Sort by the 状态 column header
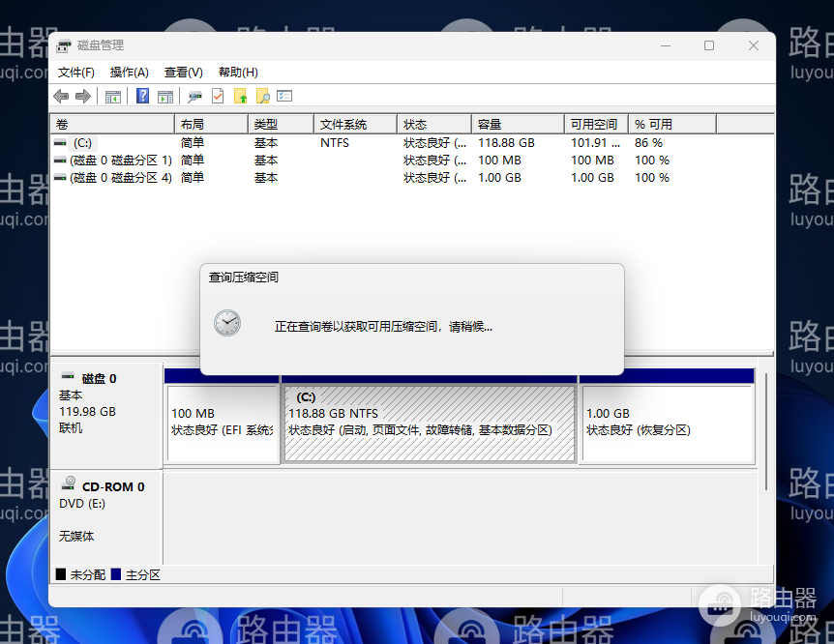The width and height of the screenshot is (834, 644). pyautogui.click(x=434, y=125)
